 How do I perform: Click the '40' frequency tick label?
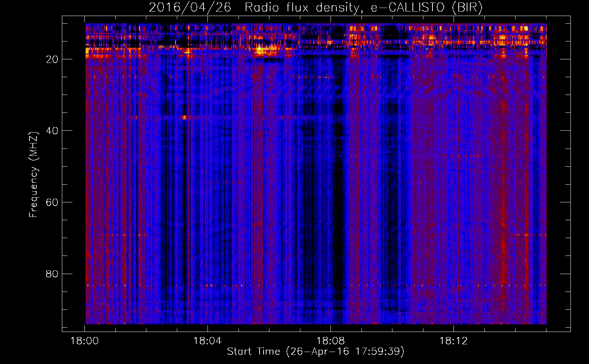click(x=52, y=131)
